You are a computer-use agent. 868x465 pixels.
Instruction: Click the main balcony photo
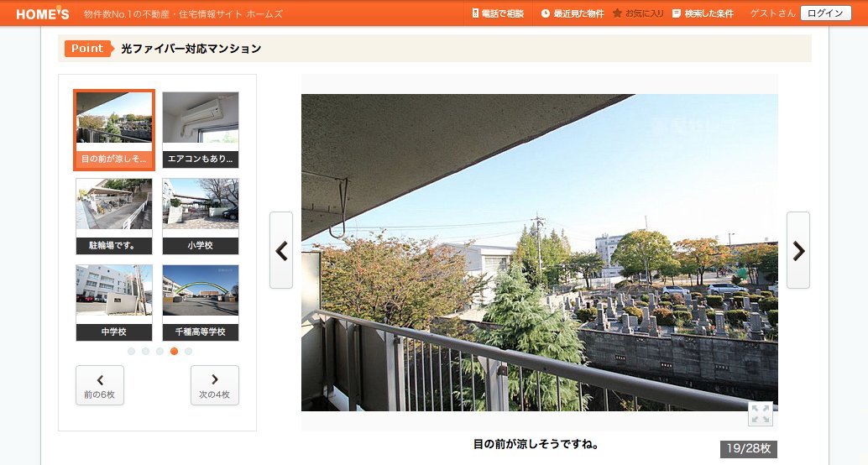tap(540, 253)
